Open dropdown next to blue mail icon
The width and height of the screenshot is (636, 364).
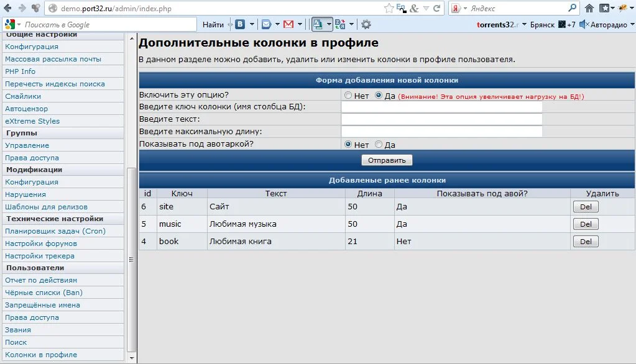pos(277,24)
